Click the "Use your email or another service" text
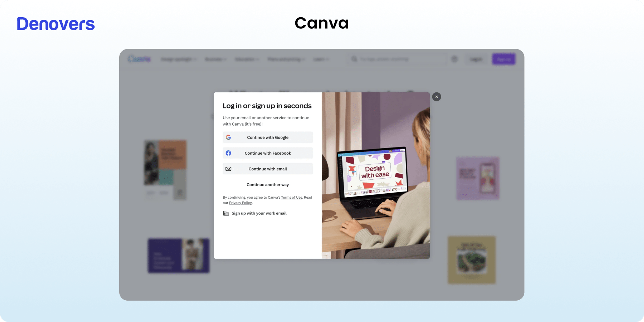Viewport: 644px width, 322px height. coord(266,121)
